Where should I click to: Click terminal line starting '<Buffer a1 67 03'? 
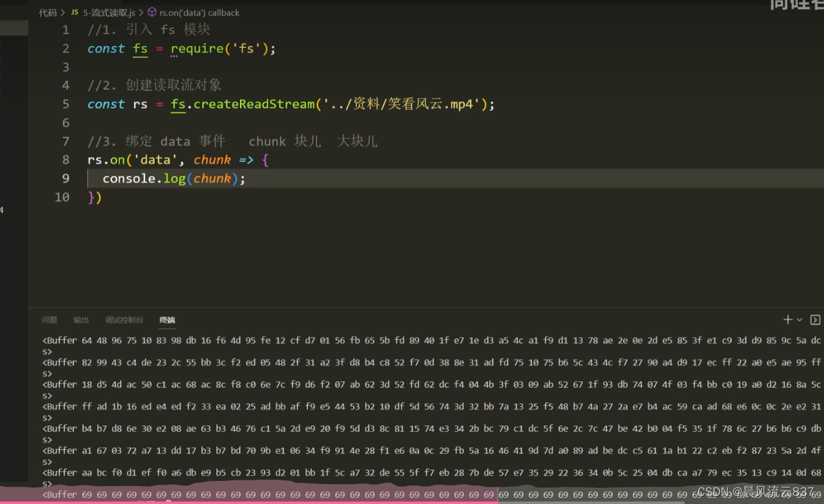[432, 450]
